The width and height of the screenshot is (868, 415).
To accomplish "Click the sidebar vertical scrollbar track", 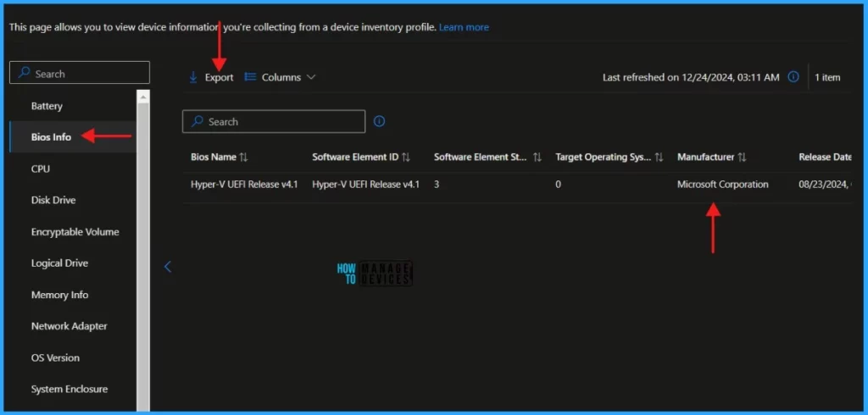I will tap(143, 257).
